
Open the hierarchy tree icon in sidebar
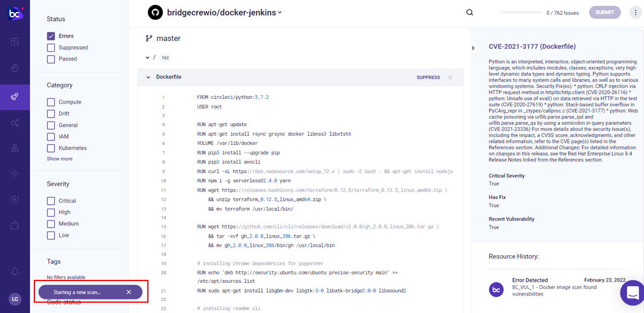(x=14, y=148)
